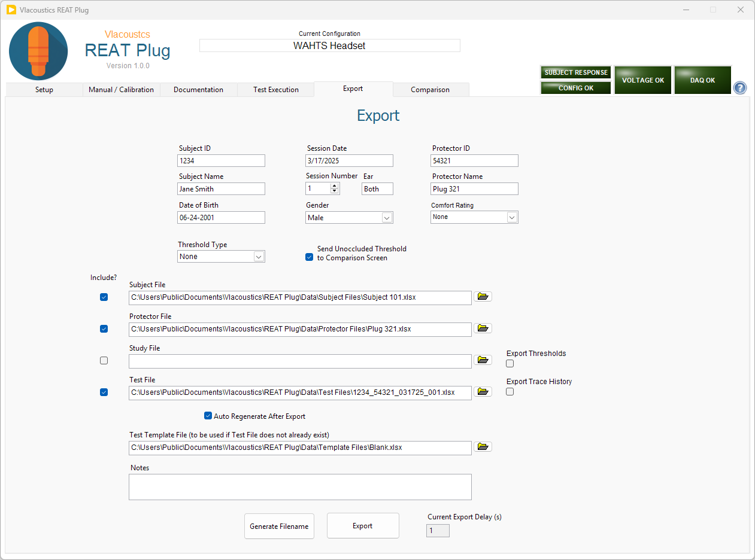Image resolution: width=755 pixels, height=560 pixels.
Task: Select the Export tab
Action: (353, 89)
